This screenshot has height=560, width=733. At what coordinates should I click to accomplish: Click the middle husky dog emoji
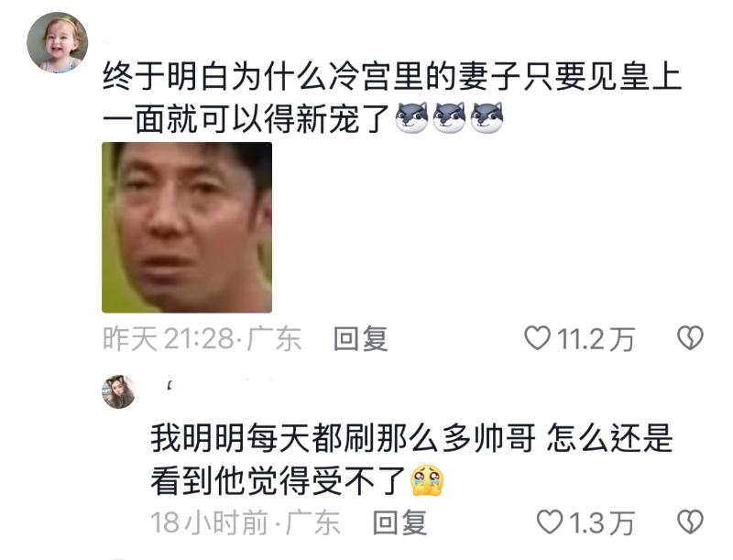pos(449,118)
